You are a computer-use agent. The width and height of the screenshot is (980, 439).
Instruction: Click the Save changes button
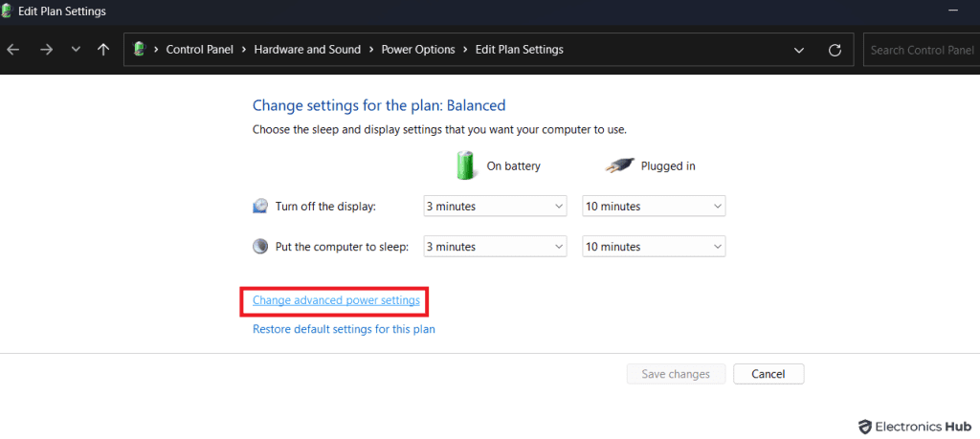[676, 374]
